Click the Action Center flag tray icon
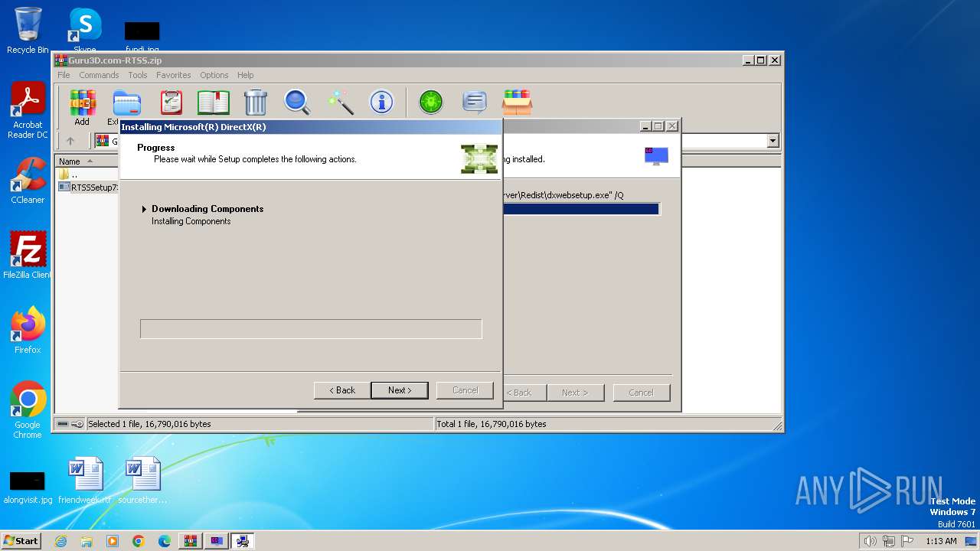The width and height of the screenshot is (980, 551). [x=907, y=541]
